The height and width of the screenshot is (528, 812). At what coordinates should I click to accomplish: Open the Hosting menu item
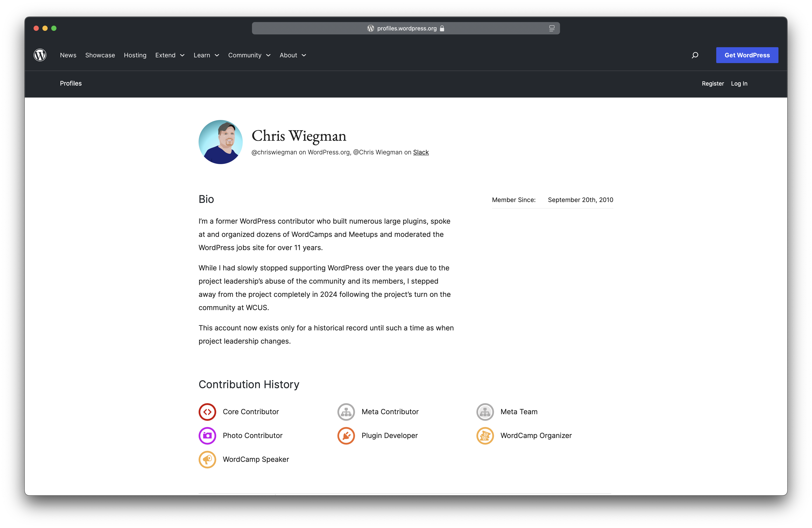[x=135, y=55]
